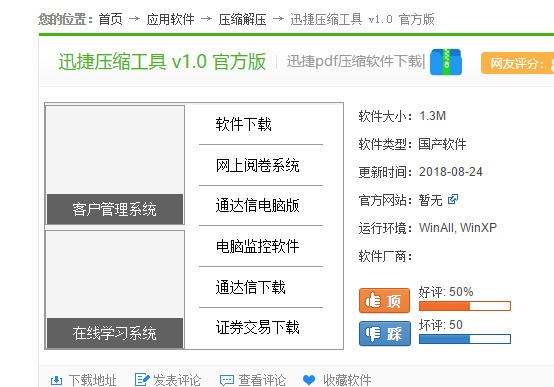
Task: Open 发表评论 section
Action: coord(177,380)
